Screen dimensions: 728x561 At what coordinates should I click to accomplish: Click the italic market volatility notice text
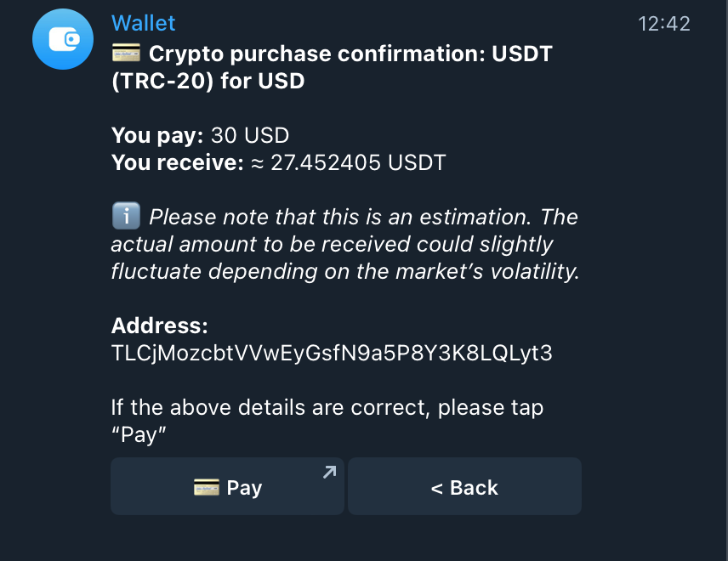tap(340, 244)
